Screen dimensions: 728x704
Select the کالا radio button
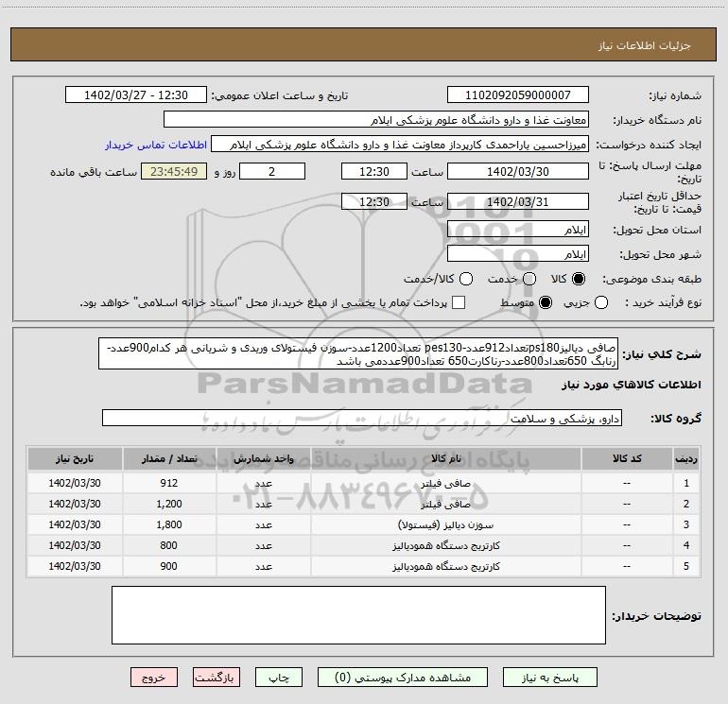(579, 279)
